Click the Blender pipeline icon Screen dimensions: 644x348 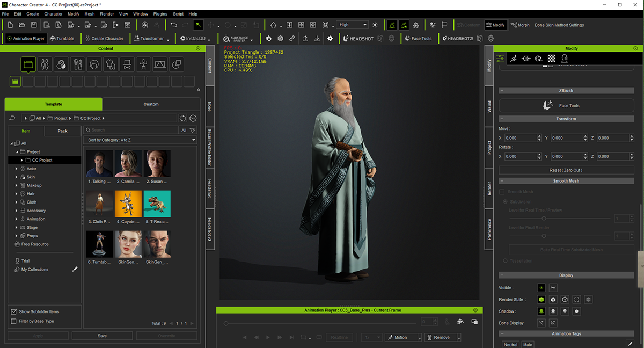(268, 39)
